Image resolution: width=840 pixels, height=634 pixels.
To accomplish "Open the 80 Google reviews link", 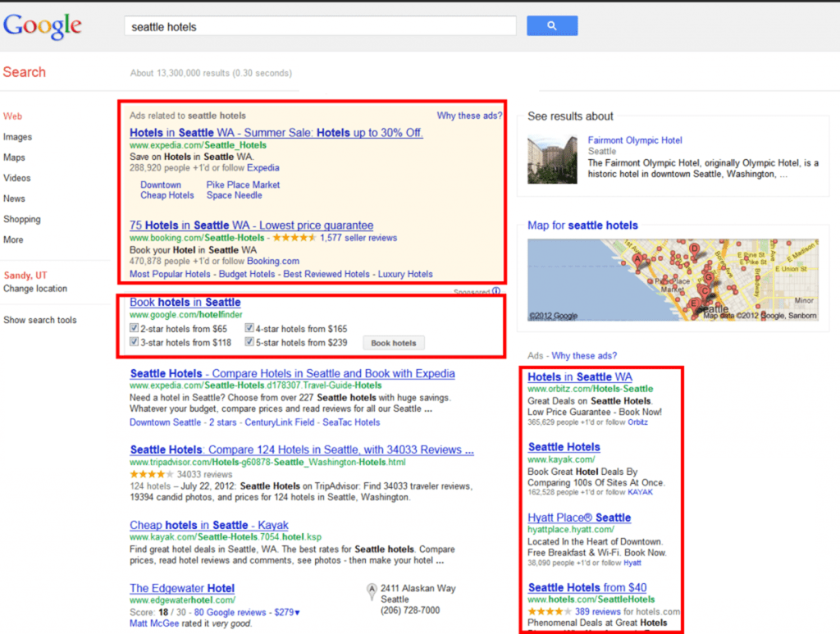I will point(230,612).
